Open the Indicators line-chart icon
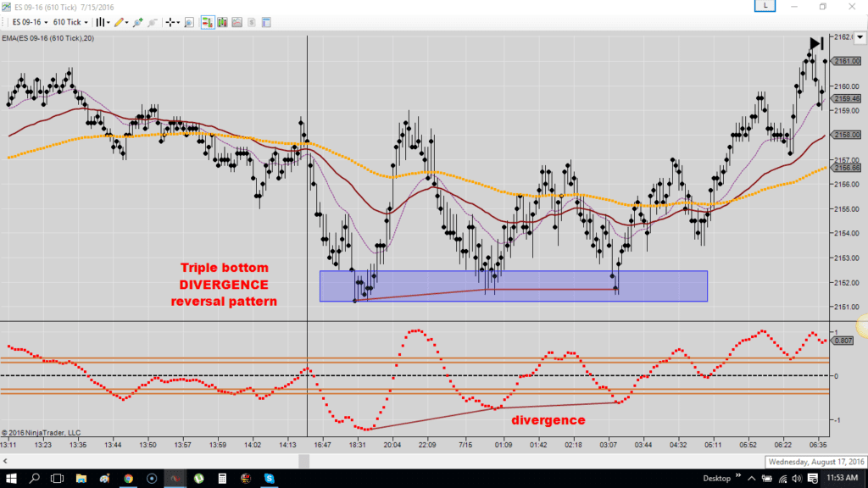Screen dimensions: 868x488 click(237, 22)
